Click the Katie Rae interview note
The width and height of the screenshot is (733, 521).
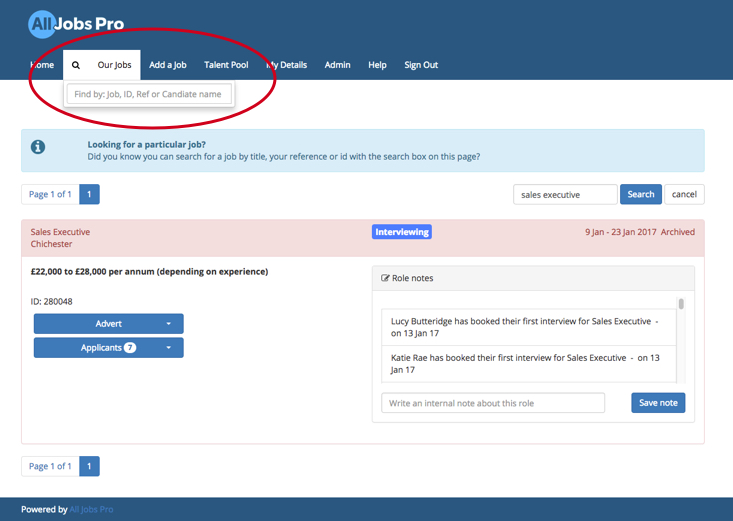click(x=529, y=364)
